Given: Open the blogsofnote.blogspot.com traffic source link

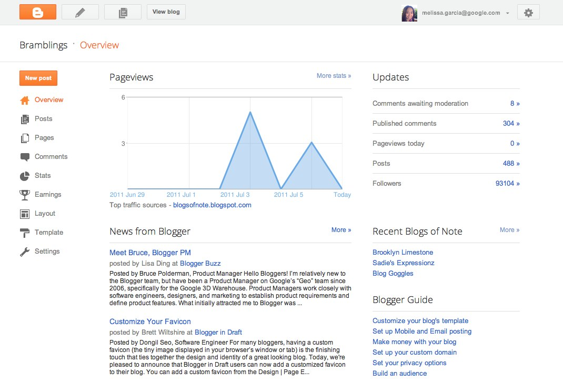Looking at the screenshot, I should point(212,205).
